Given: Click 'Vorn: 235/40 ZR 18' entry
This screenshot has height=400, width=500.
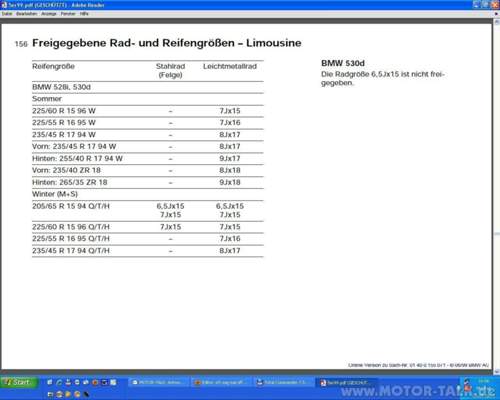Looking at the screenshot, I should (66, 170).
